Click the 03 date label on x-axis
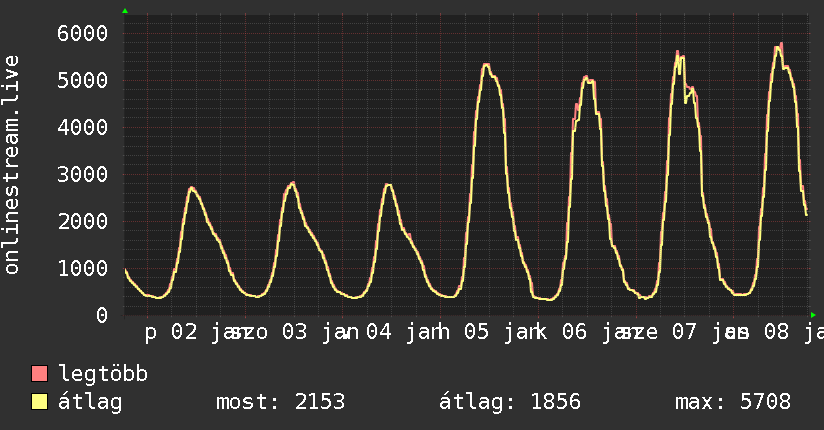Viewport: 824px width, 430px height. point(294,332)
